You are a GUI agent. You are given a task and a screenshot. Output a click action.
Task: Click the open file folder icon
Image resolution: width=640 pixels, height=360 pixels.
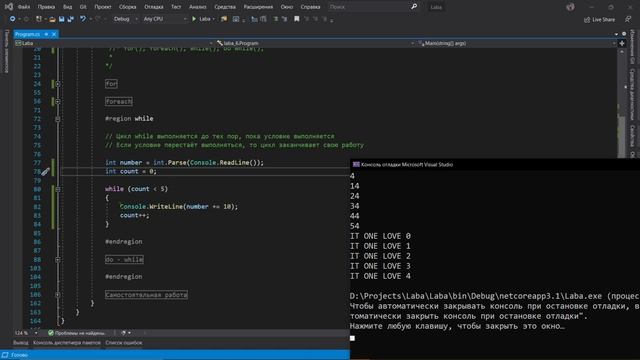tap(52, 19)
